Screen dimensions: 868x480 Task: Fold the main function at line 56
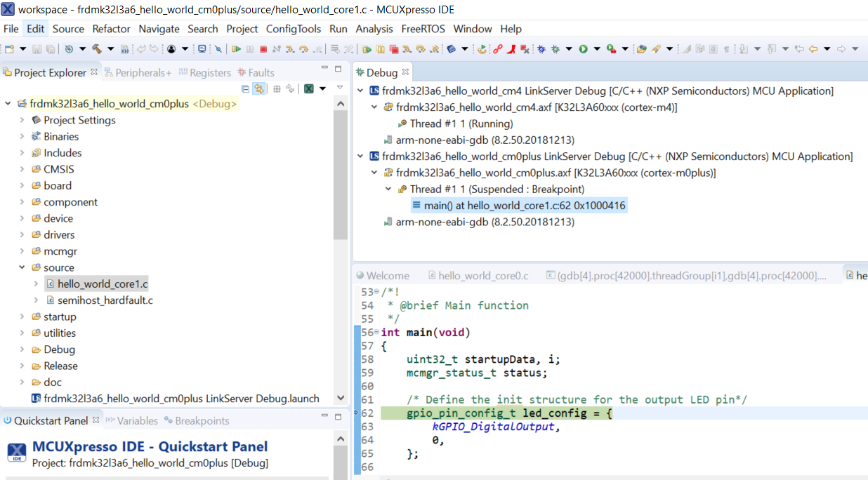[376, 332]
